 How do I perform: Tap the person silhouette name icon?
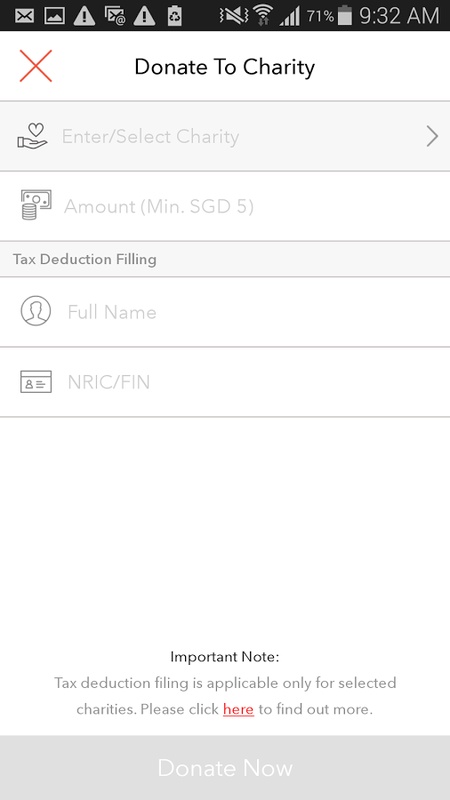coord(36,311)
